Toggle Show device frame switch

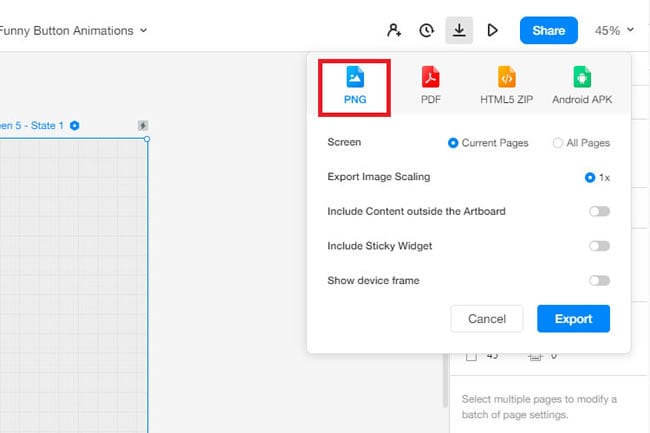click(x=599, y=281)
